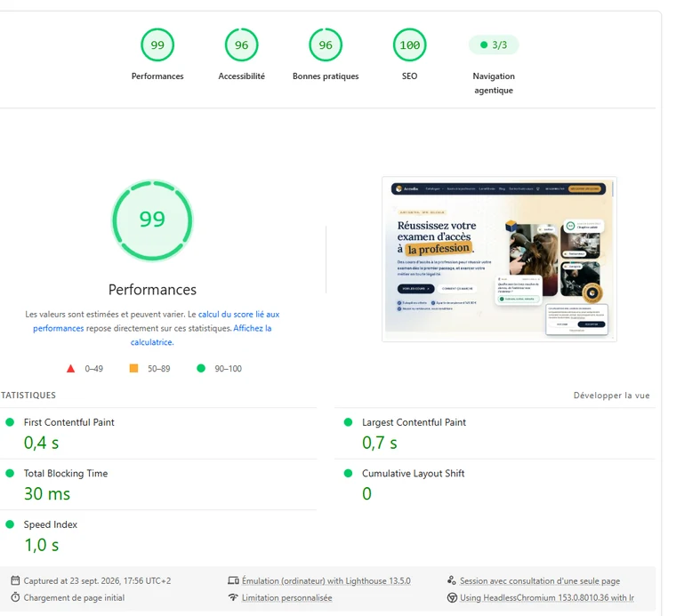Click 'Captured at 23 sept. 2026, 17:56 UTC+2'

[x=97, y=581]
